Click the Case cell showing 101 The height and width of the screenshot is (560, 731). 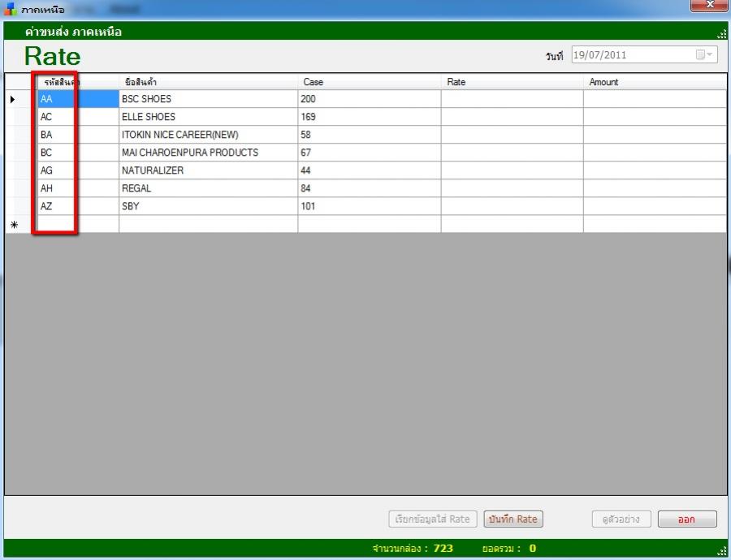pos(370,206)
